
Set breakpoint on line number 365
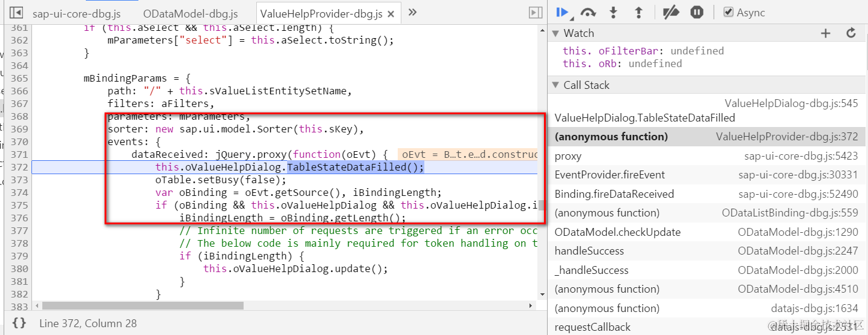[x=19, y=78]
